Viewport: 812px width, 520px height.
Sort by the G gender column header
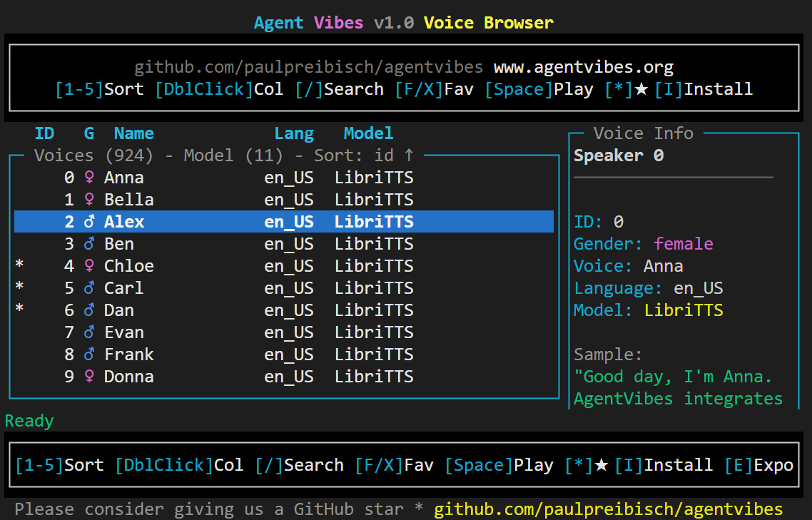(89, 133)
